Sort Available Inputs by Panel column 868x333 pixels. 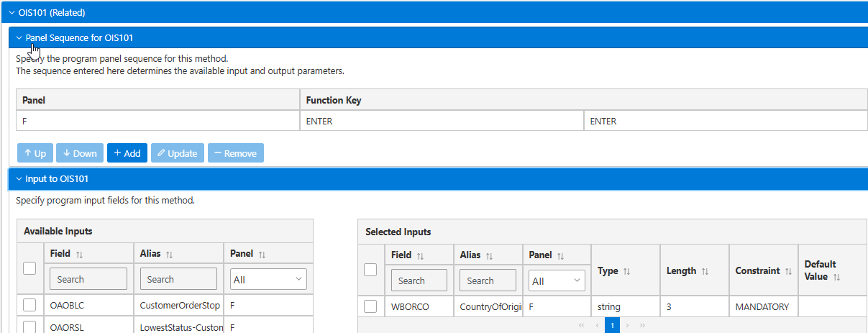tap(262, 255)
